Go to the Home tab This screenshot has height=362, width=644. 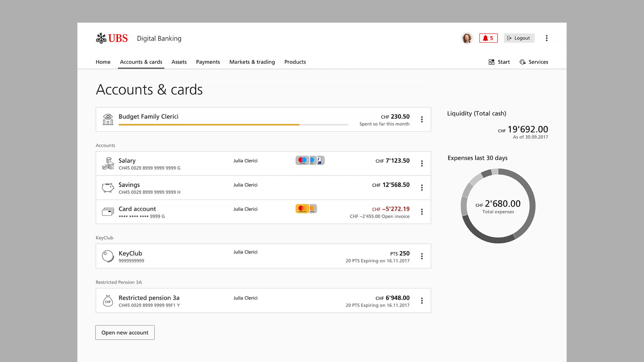pyautogui.click(x=103, y=62)
